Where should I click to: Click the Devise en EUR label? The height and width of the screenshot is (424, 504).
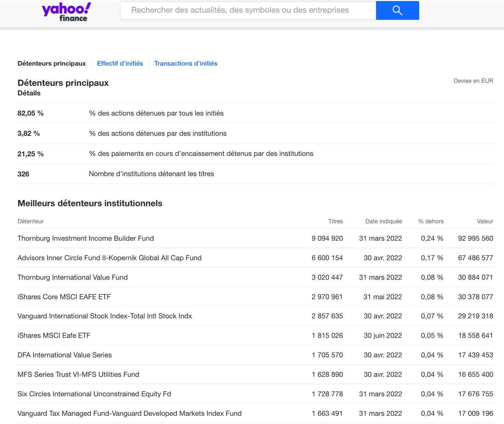point(473,81)
